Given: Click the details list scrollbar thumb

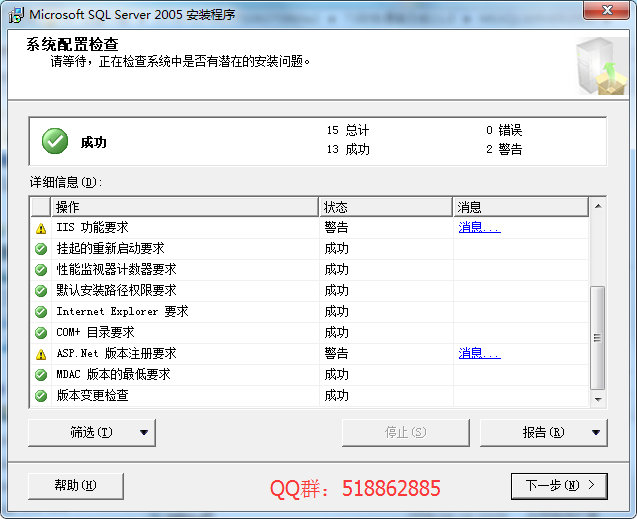Looking at the screenshot, I should [598, 338].
